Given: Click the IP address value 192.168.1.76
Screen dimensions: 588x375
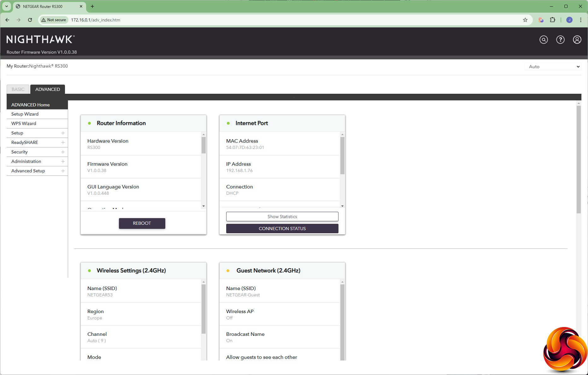Looking at the screenshot, I should [x=239, y=170].
